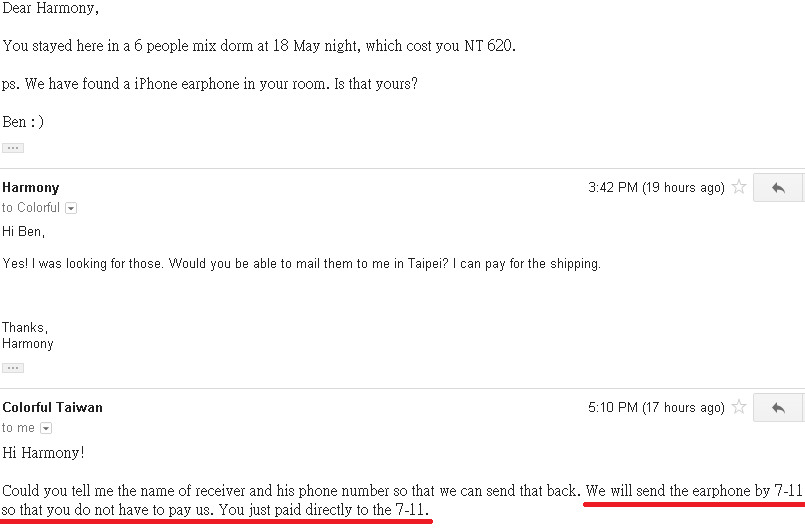Click the "to me" recipient text
Screen dimensions: 805x532
point(19,428)
